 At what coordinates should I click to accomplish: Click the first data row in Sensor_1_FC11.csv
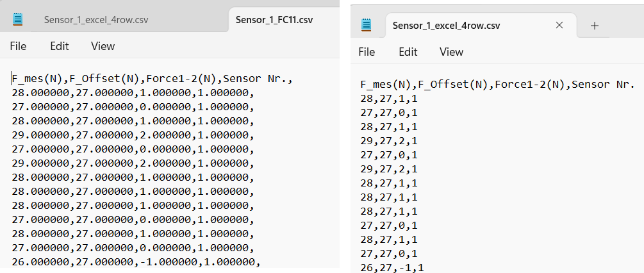[x=133, y=93]
